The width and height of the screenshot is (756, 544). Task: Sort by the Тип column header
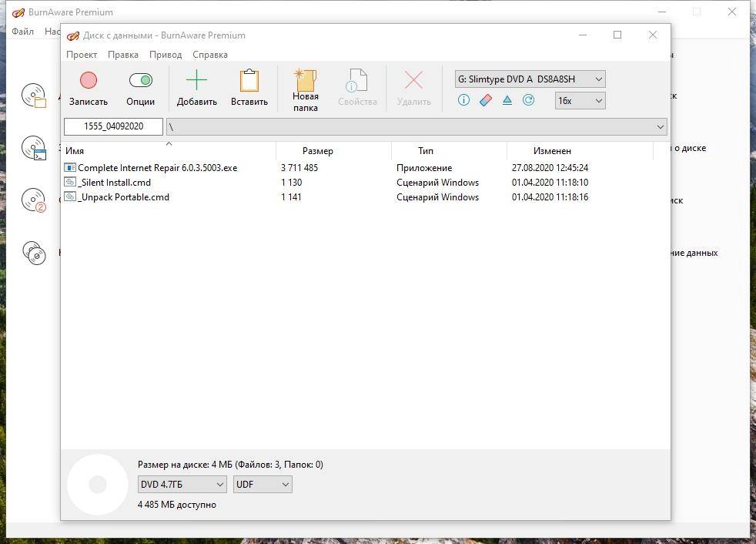click(449, 151)
